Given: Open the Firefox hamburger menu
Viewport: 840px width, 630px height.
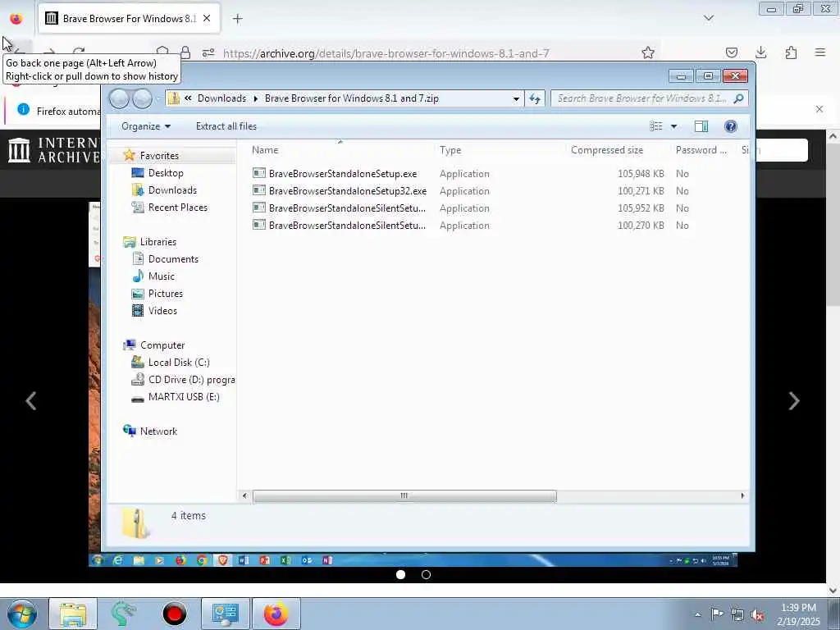Looking at the screenshot, I should 819,52.
